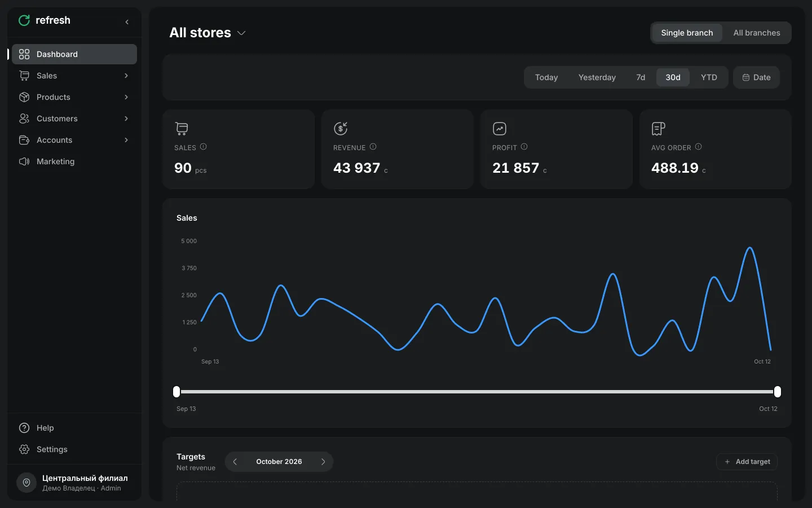Switch to Single branch view

[x=687, y=33]
